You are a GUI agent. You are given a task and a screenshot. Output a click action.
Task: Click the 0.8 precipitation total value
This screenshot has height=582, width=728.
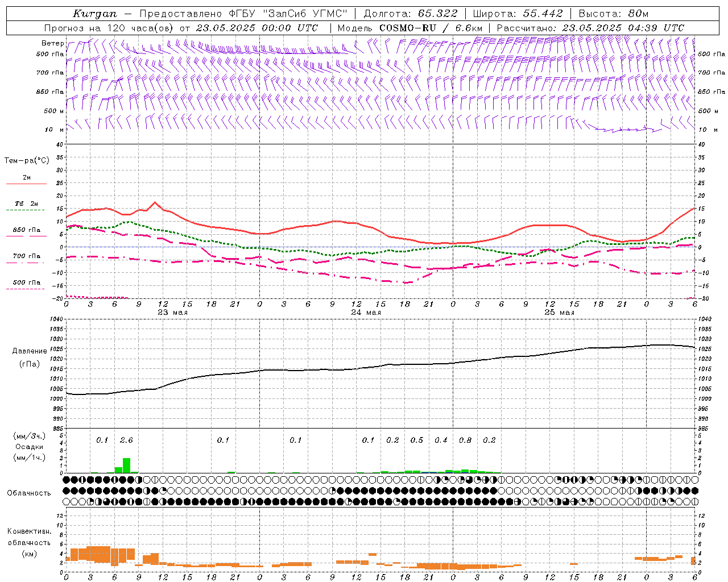point(465,440)
